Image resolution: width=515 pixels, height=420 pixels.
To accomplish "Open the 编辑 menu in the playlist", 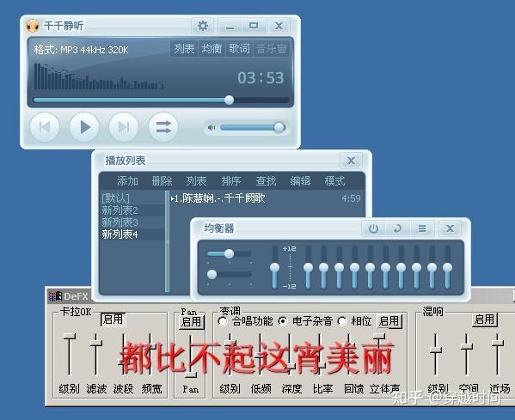I will (300, 180).
